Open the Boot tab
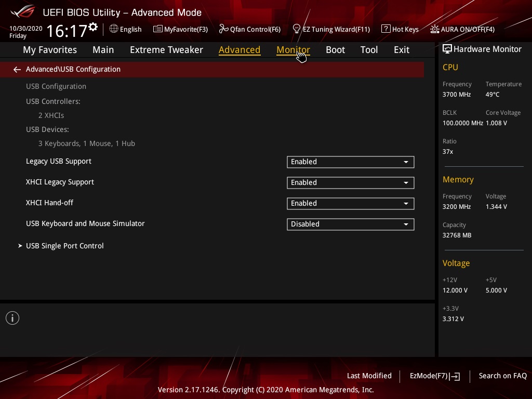Image resolution: width=532 pixels, height=399 pixels. click(x=335, y=50)
